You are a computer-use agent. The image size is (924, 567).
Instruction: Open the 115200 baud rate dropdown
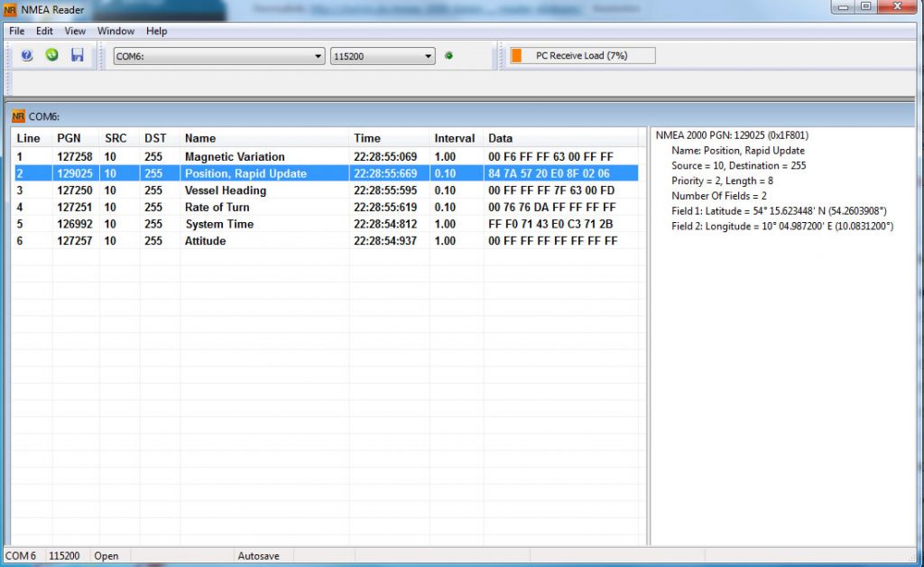pos(383,56)
